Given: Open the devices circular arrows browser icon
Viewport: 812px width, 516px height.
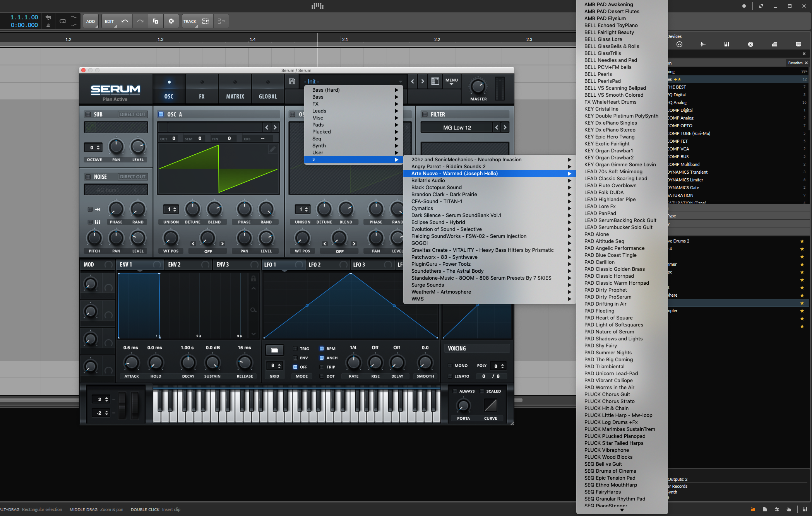Looking at the screenshot, I should point(679,44).
